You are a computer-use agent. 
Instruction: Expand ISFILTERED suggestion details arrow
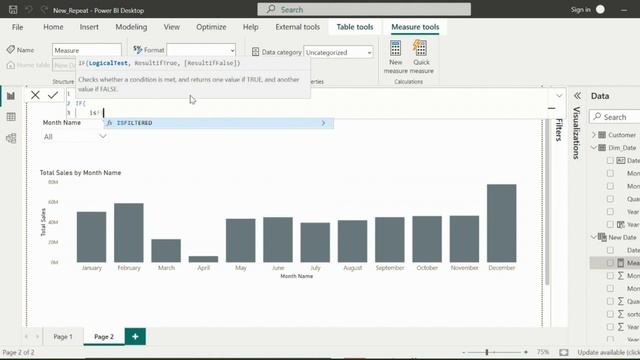pyautogui.click(x=323, y=123)
